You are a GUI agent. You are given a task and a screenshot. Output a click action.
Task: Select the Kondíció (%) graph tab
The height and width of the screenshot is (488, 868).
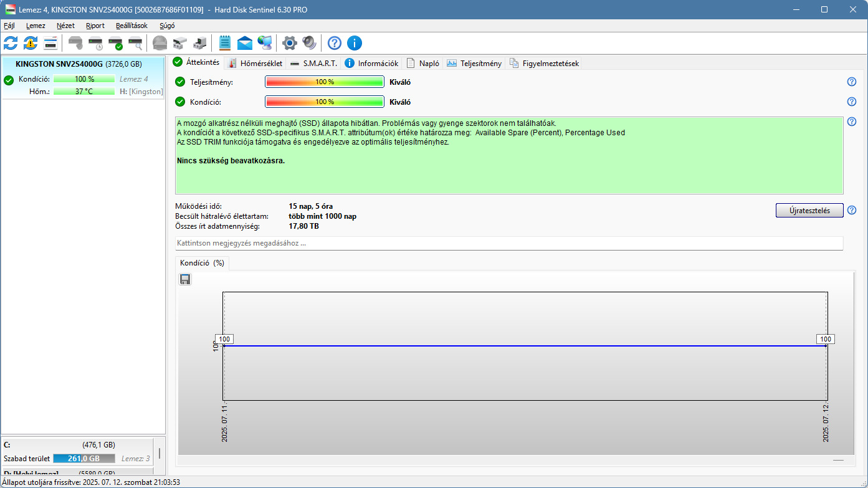(202, 263)
